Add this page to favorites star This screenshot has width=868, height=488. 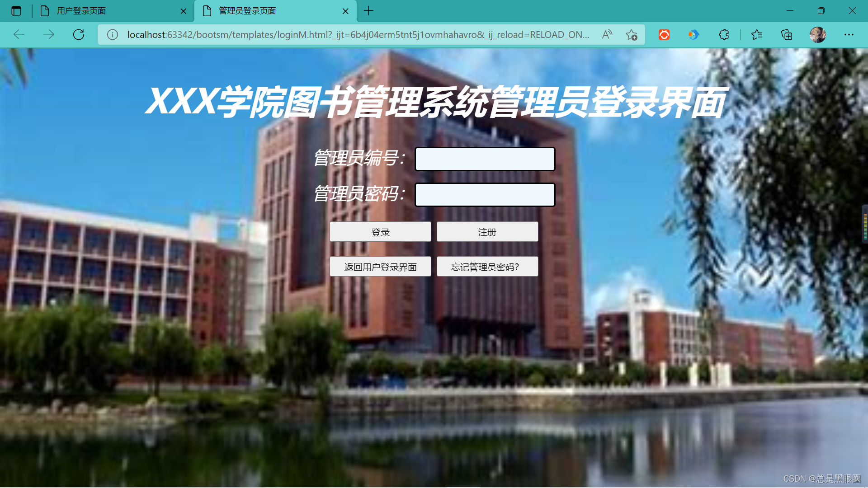click(632, 35)
